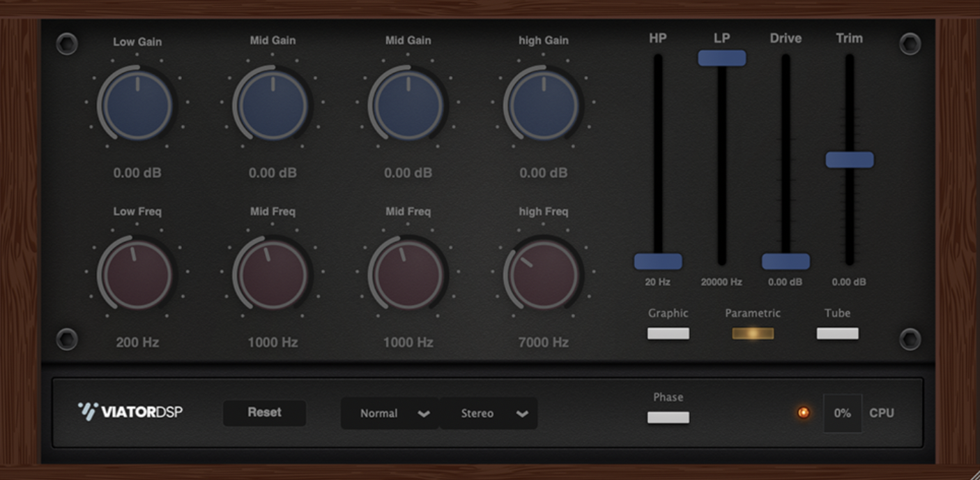This screenshot has width=980, height=480.
Task: Click the 0% CPU readout box
Action: (843, 413)
